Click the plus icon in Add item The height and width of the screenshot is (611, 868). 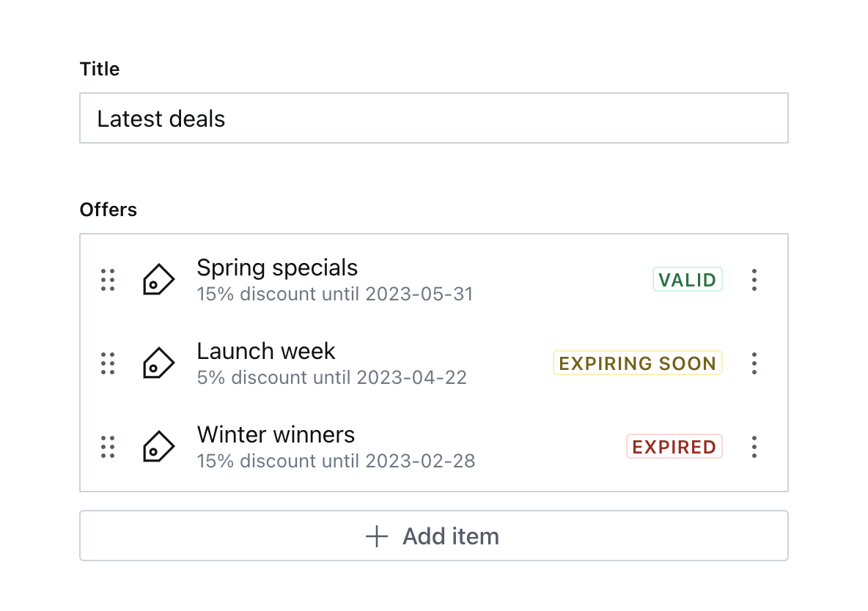[375, 536]
